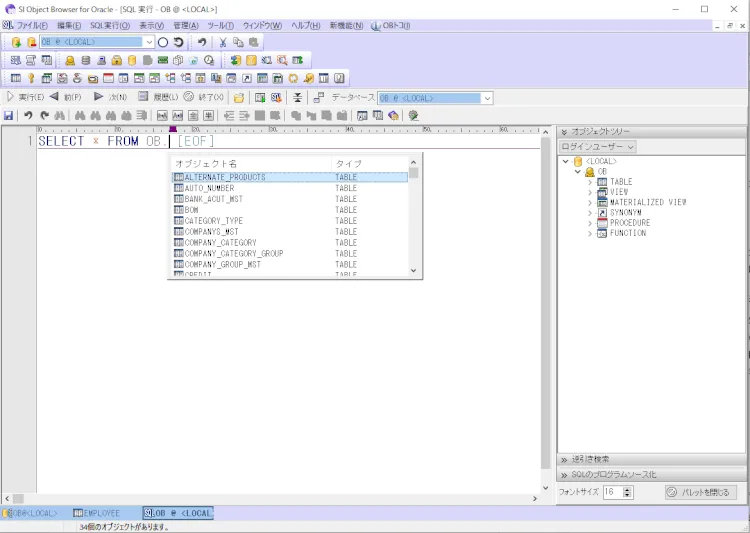Click the scissors cut icon
This screenshot has height=533, width=750.
click(x=222, y=42)
